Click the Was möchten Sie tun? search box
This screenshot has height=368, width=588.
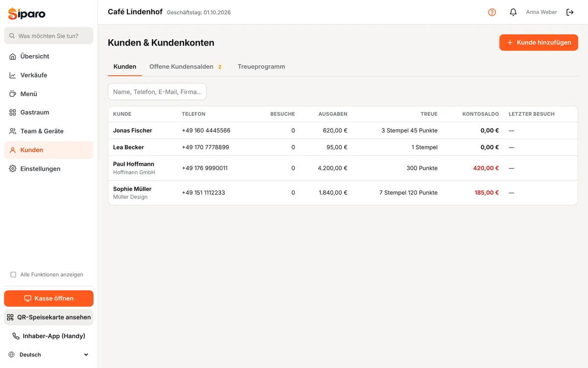click(49, 36)
